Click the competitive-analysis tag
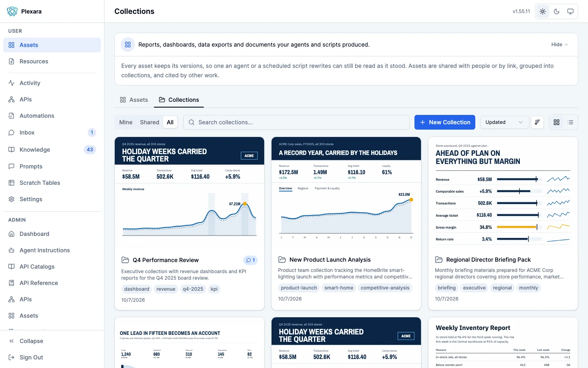588x368 pixels. 385,288
